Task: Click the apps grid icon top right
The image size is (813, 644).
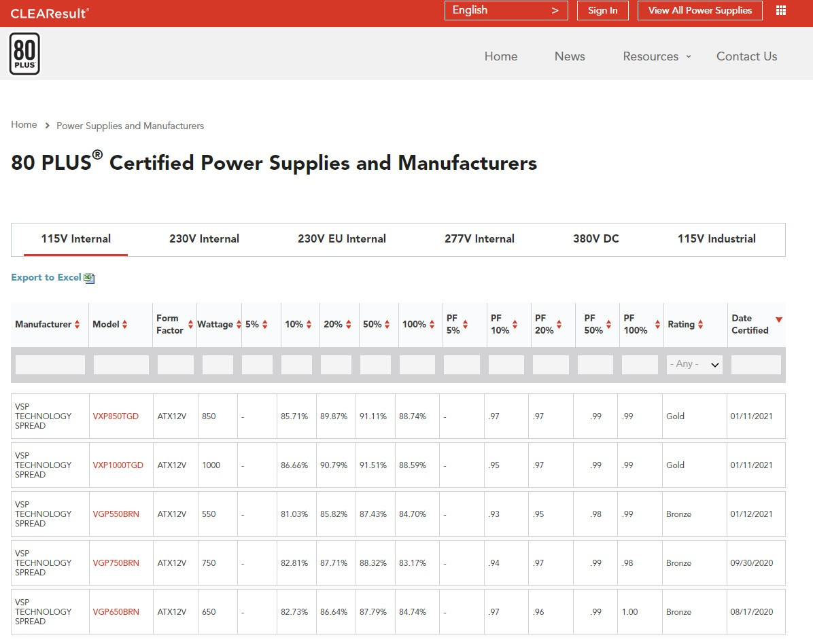Action: [780, 10]
